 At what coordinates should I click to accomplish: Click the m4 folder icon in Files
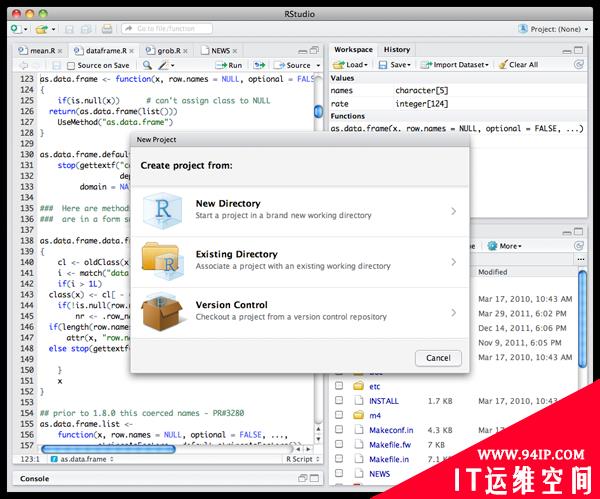359,415
